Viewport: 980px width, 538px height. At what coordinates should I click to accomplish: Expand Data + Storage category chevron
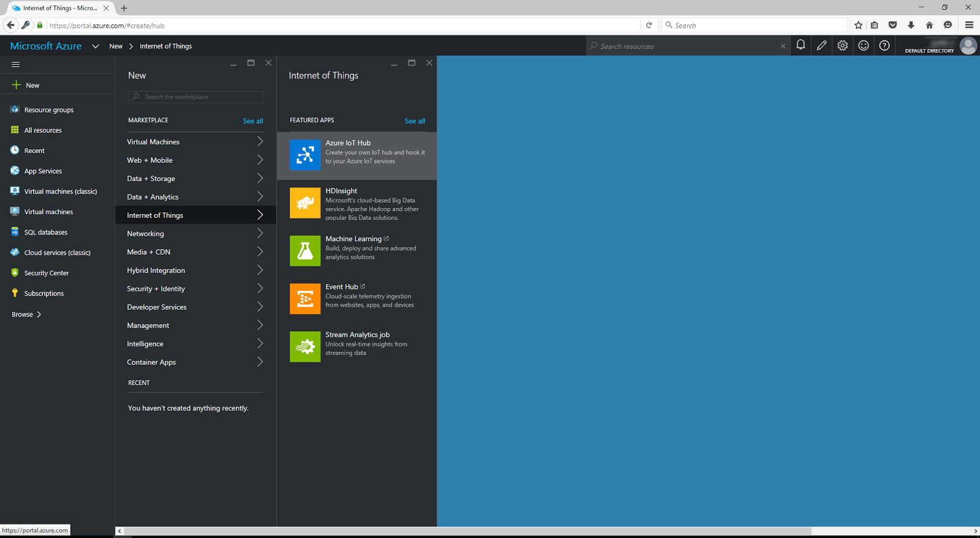[x=260, y=178]
